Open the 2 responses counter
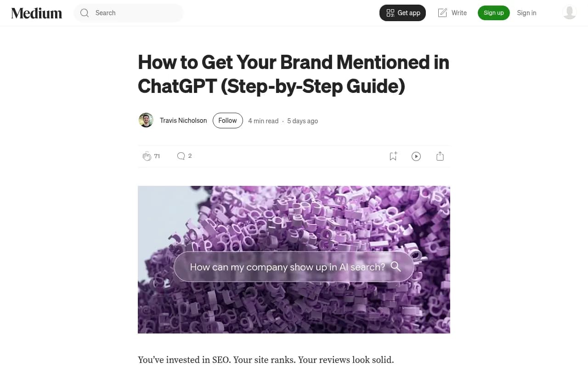The image size is (588, 368). coord(190,156)
